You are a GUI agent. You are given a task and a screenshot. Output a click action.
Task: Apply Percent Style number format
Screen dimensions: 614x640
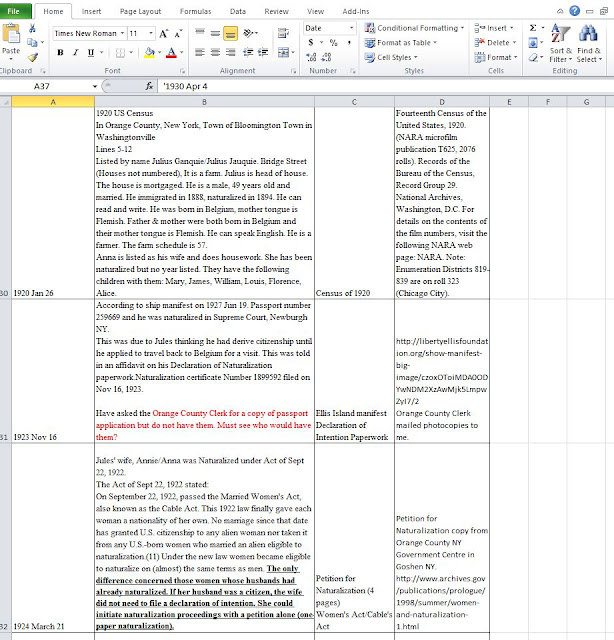[334, 42]
